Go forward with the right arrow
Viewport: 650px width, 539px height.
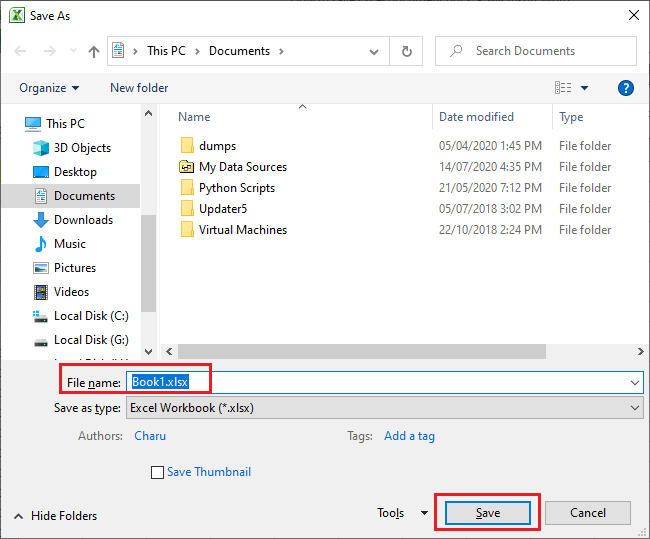pyautogui.click(x=50, y=51)
